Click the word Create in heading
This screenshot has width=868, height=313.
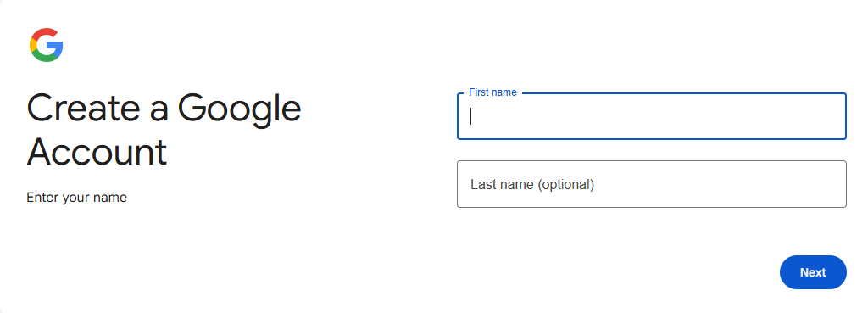83,108
